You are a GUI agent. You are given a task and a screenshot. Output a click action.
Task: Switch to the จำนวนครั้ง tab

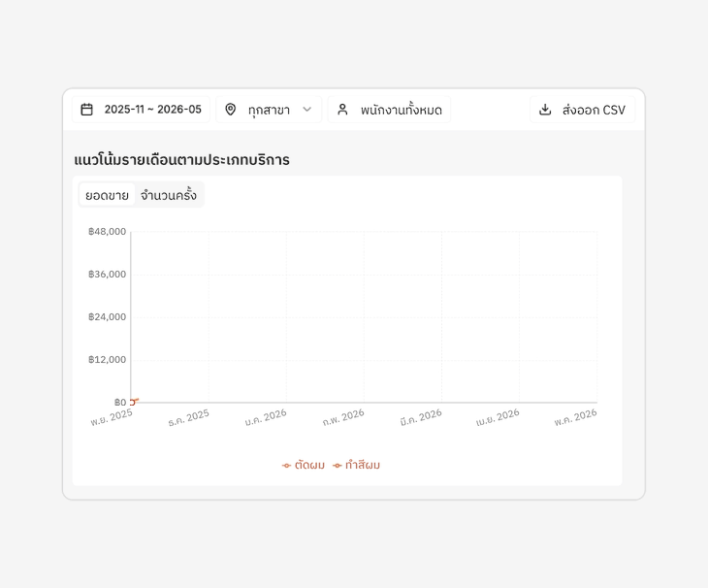(169, 195)
